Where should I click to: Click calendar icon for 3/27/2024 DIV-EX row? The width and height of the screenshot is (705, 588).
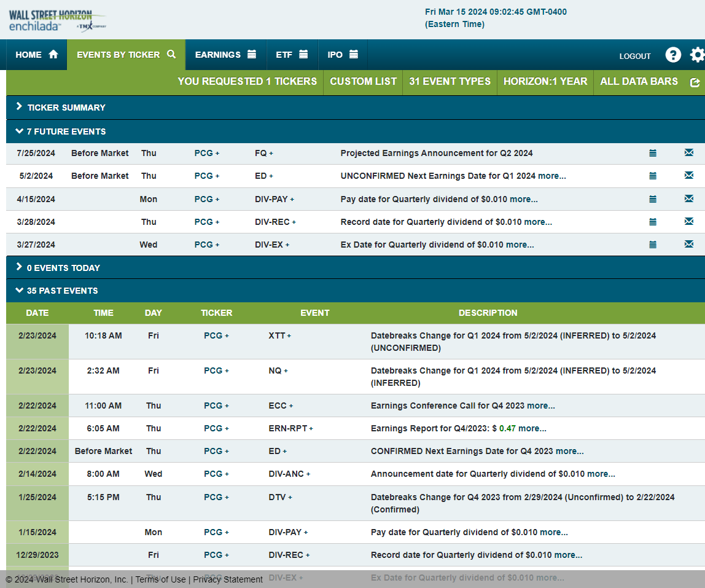click(x=653, y=245)
